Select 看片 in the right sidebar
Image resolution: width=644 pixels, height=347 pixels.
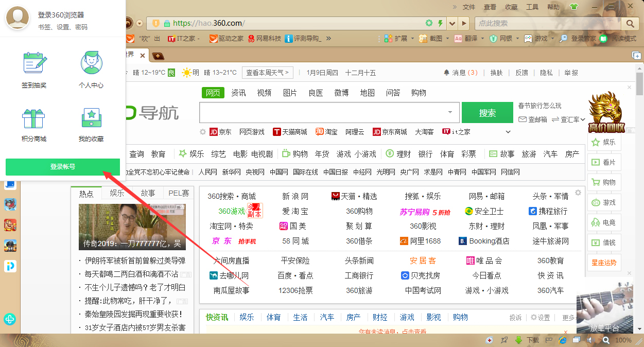pyautogui.click(x=604, y=162)
